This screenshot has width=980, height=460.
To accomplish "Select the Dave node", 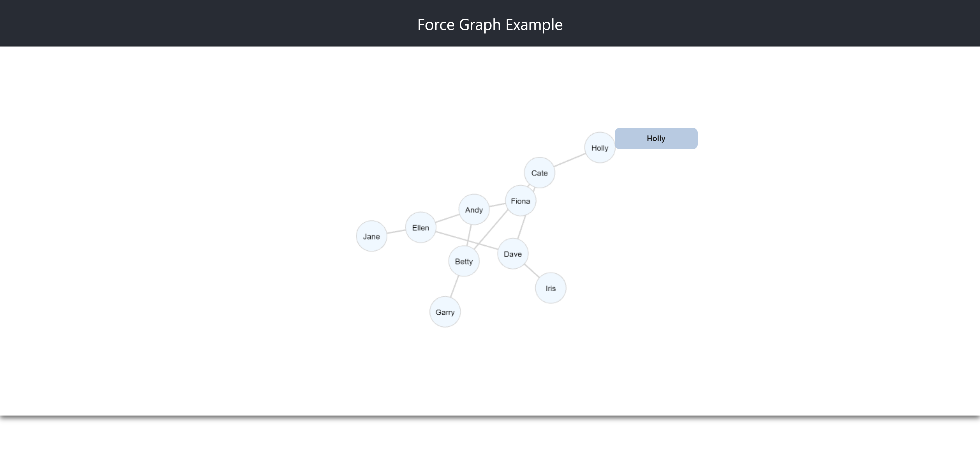I will pyautogui.click(x=512, y=254).
